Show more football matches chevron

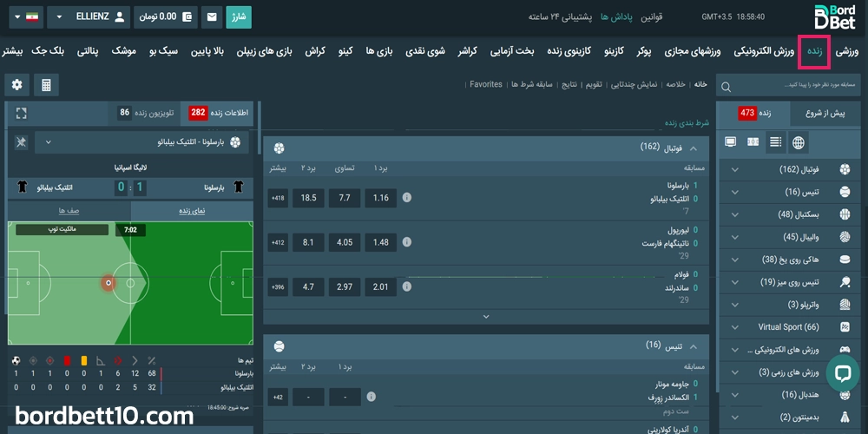click(486, 317)
